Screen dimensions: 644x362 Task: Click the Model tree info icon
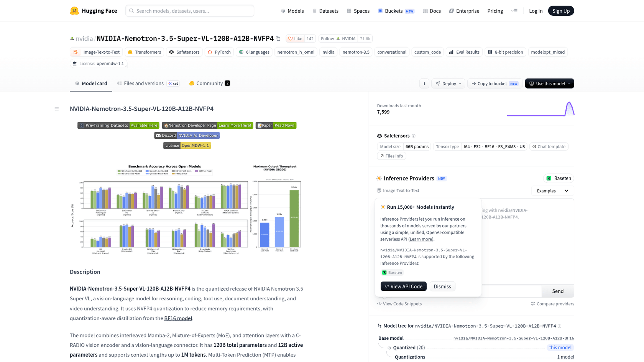click(560, 326)
